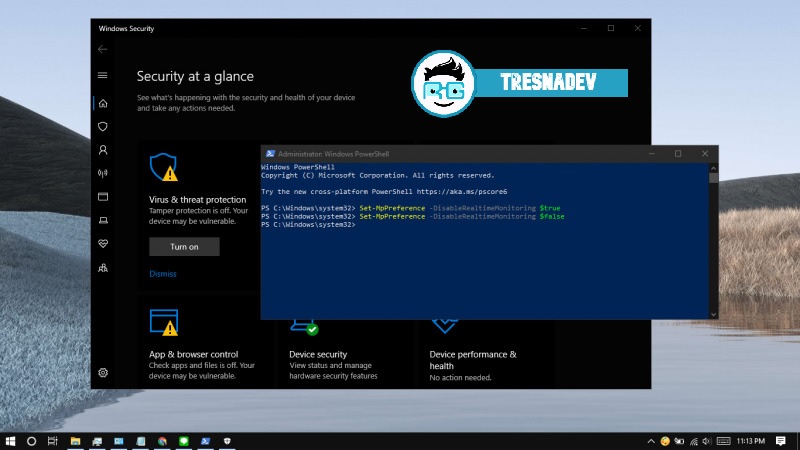800x450 pixels.
Task: Show hidden system tray icons
Action: pyautogui.click(x=651, y=441)
